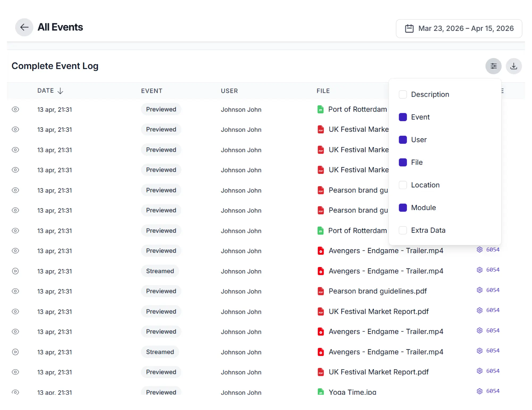The image size is (532, 410).
Task: Click Previewed badge in topmost table row
Action: 161,109
